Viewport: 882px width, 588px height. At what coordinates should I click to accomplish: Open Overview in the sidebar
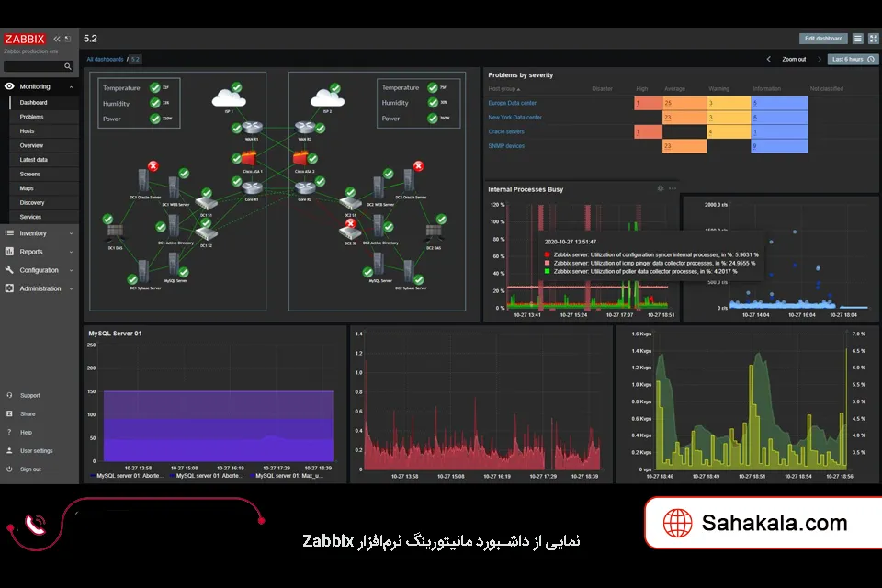(31, 146)
